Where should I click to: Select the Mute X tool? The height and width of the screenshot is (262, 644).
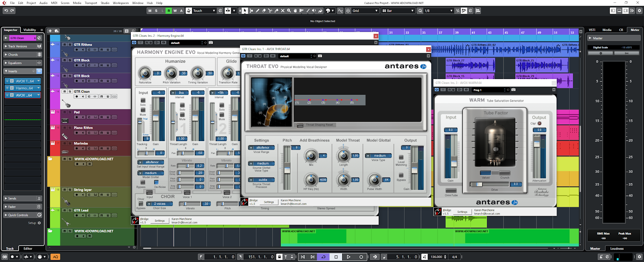point(283,10)
